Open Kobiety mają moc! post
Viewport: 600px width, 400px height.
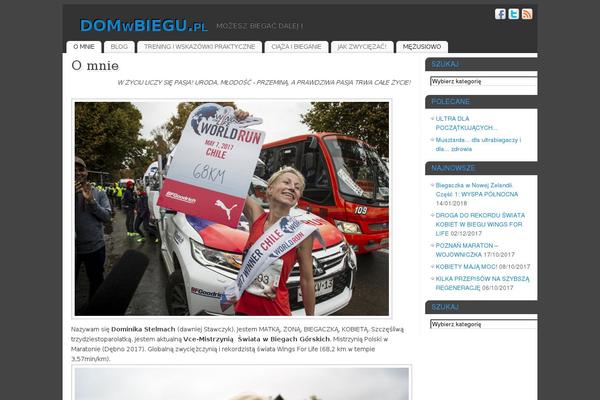[466, 266]
